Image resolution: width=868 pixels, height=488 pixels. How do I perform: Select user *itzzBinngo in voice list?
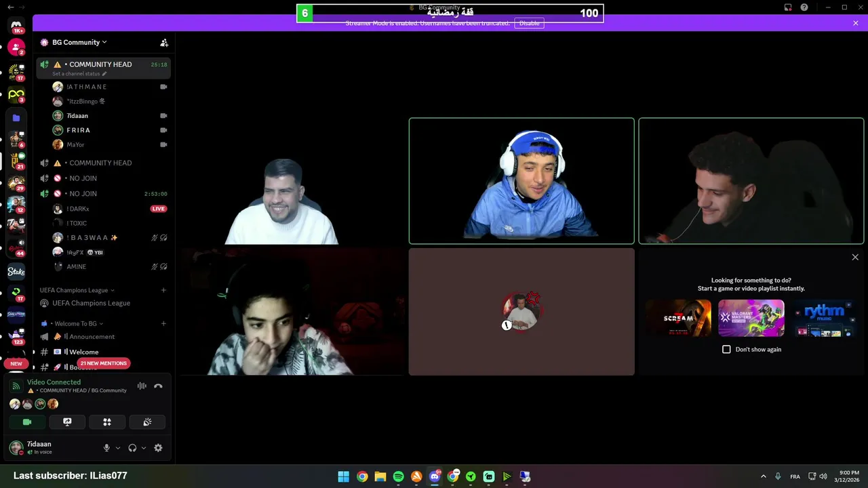click(110, 101)
